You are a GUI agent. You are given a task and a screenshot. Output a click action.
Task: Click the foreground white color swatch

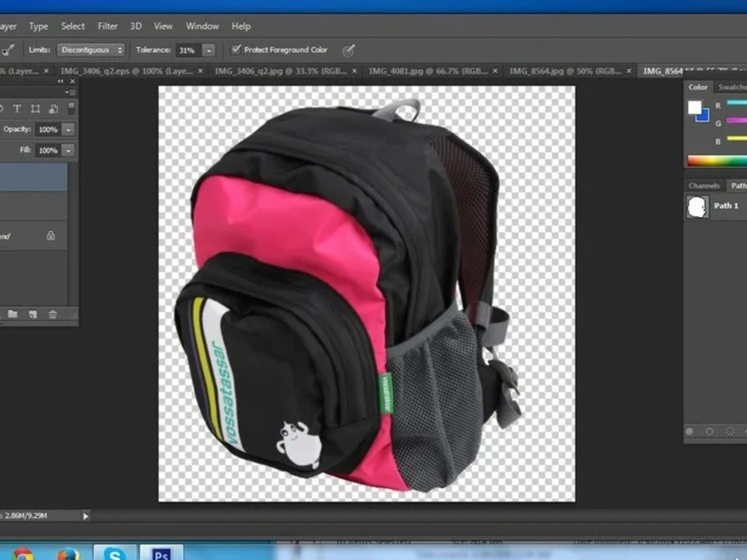tap(695, 107)
